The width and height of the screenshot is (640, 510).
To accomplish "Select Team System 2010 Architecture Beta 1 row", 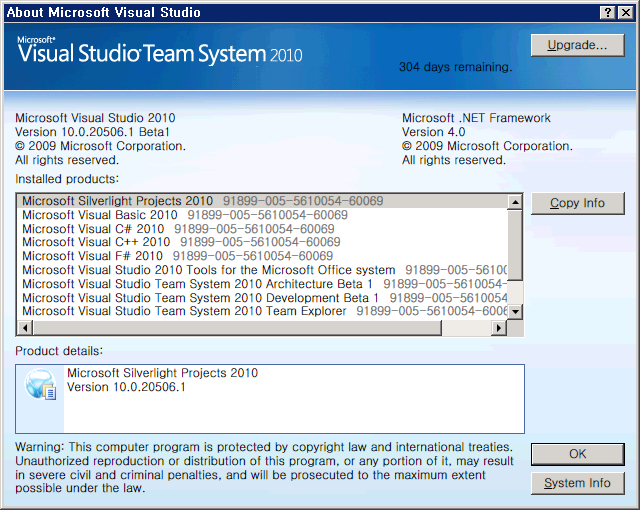I will point(262,284).
